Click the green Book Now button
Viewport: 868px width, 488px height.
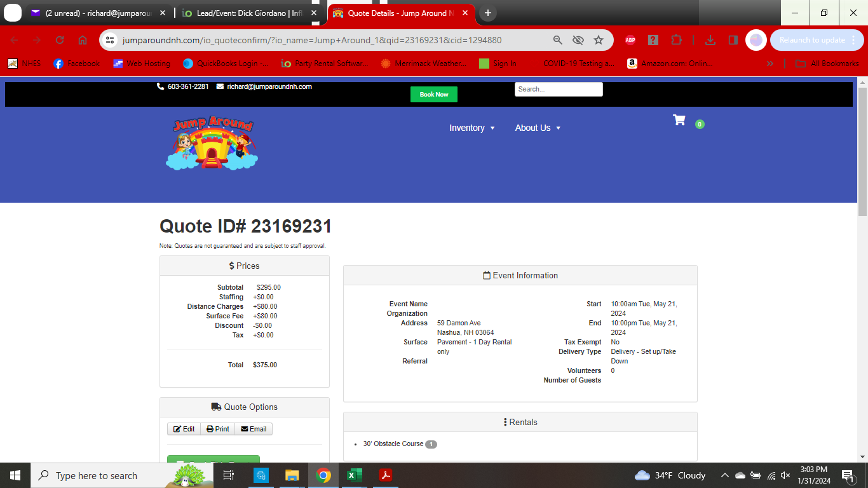point(433,95)
